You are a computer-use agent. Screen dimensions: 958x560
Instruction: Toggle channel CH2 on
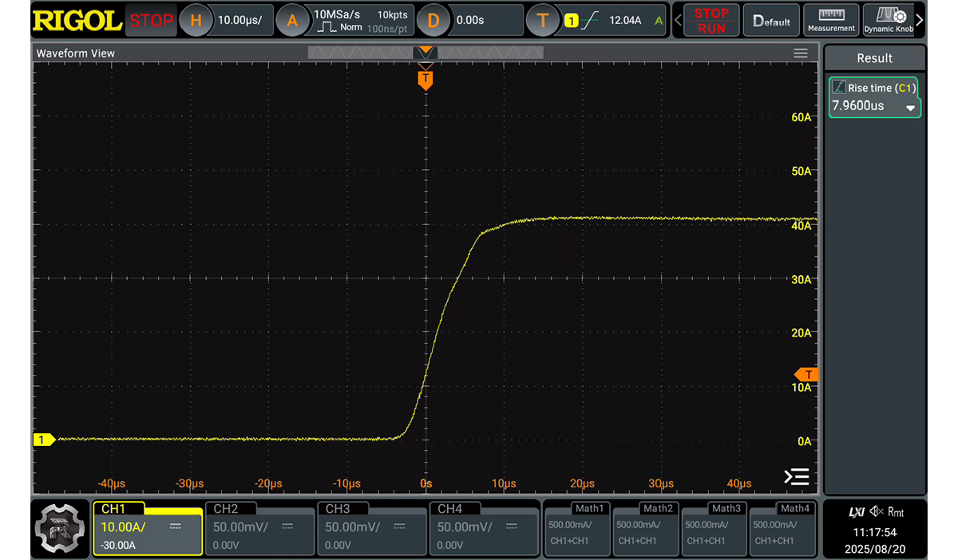coord(259,527)
